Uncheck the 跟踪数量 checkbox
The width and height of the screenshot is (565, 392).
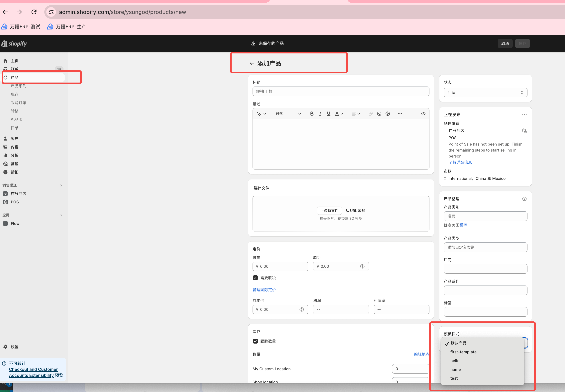pos(255,341)
